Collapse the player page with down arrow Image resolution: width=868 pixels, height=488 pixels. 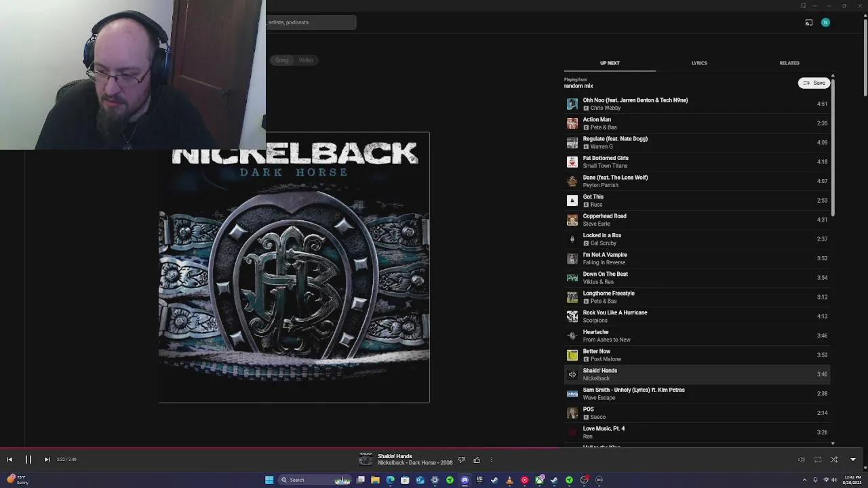(853, 460)
